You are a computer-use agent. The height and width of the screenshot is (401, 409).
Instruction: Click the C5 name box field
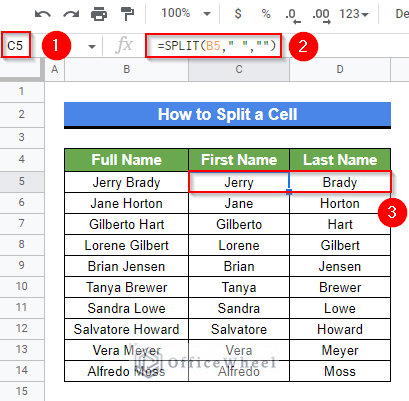(16, 45)
